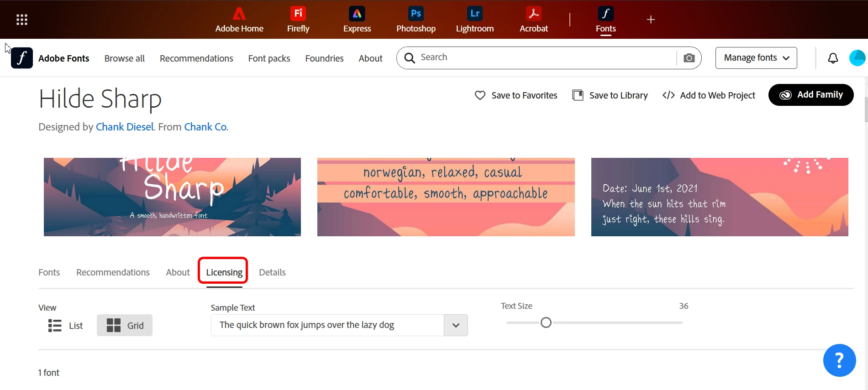Viewport: 868px width, 390px height.
Task: Launch Adobe Express app
Action: point(357,20)
